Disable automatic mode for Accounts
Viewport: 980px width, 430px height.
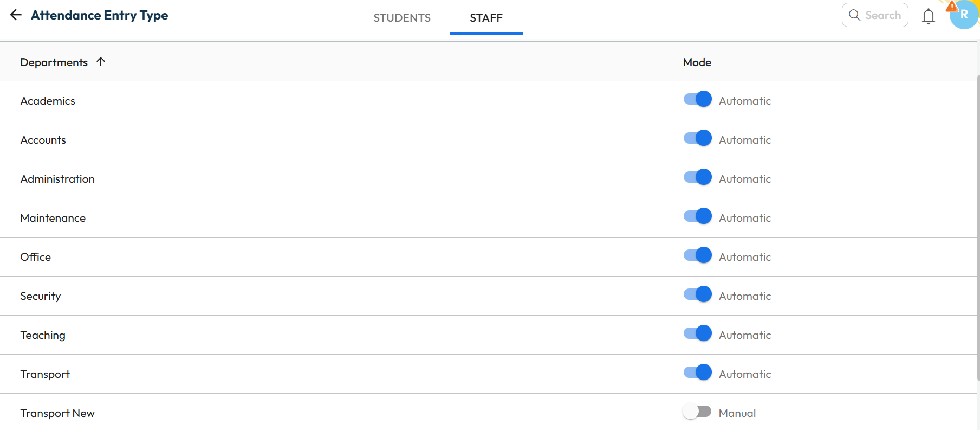point(697,139)
